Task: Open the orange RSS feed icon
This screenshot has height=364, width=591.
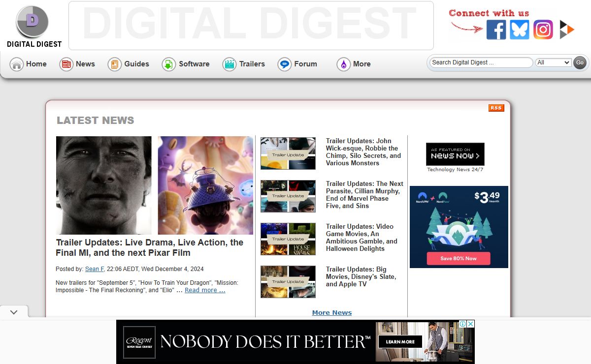Action: (496, 108)
